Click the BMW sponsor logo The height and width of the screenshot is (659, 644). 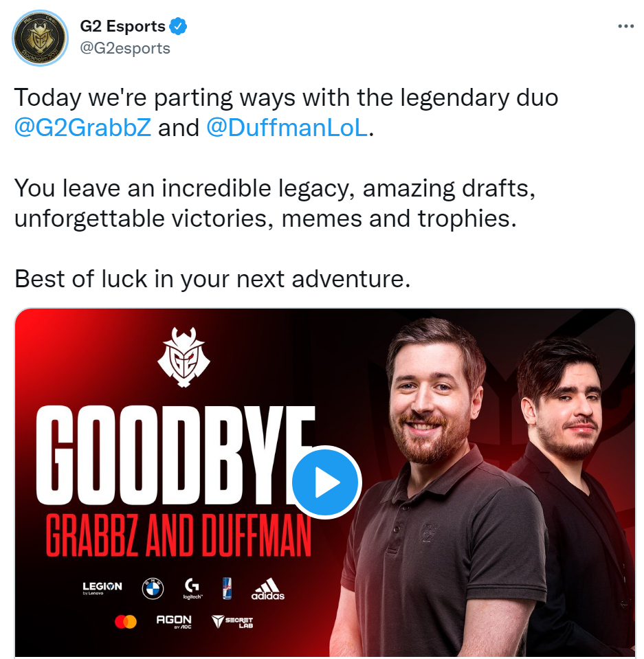point(153,588)
